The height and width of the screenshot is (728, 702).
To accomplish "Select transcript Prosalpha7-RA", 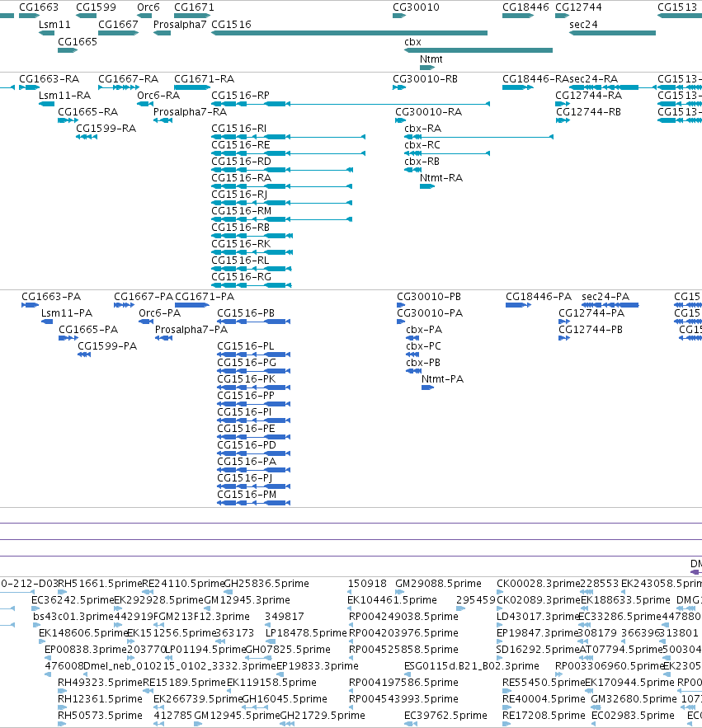I will (x=163, y=120).
